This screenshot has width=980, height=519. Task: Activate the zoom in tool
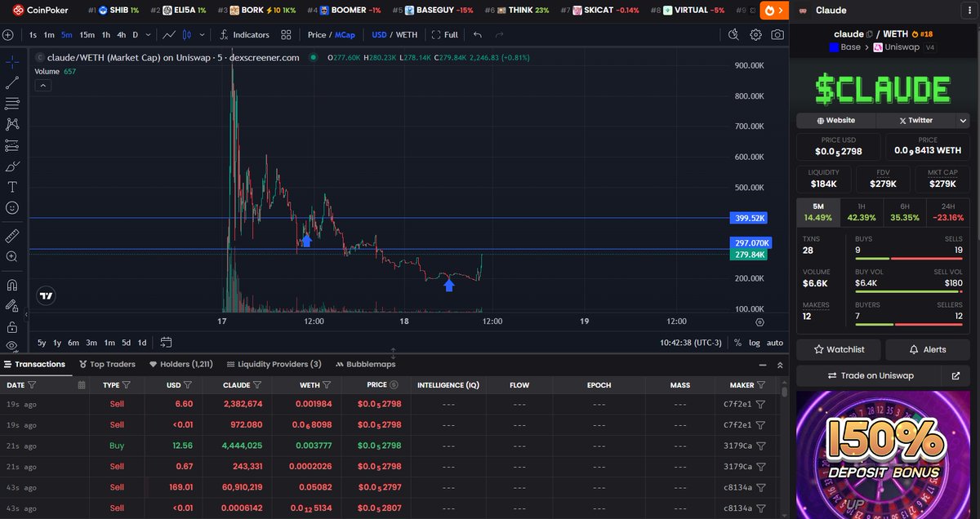(x=12, y=256)
